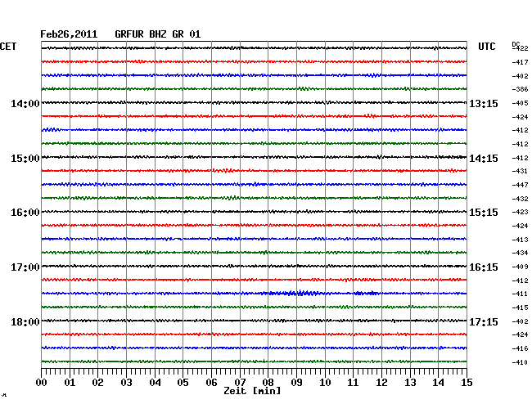Viewport: 532px width, 404px height.
Task: Click the DC offset value "-417"
Action: 520,62
